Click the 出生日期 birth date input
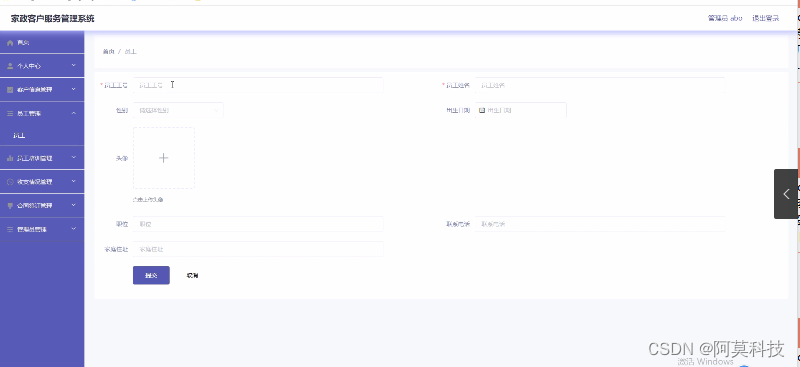The height and width of the screenshot is (367, 800). pos(521,110)
